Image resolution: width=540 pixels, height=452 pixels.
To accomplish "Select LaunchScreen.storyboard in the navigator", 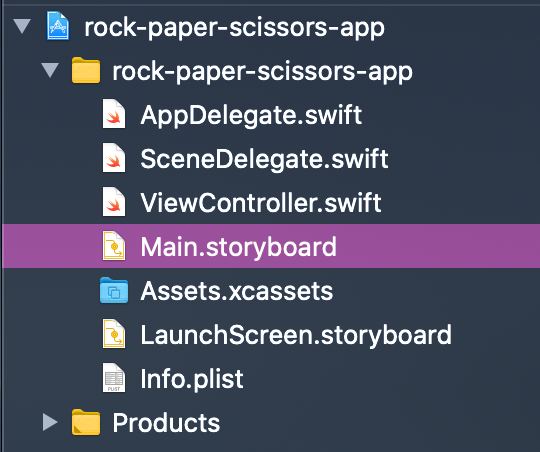I will pos(296,335).
